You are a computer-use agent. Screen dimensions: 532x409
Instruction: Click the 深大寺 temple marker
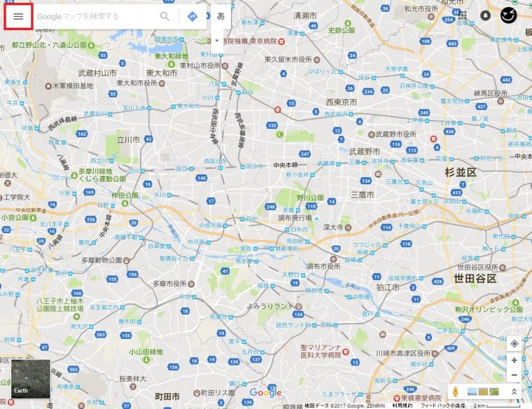click(348, 228)
